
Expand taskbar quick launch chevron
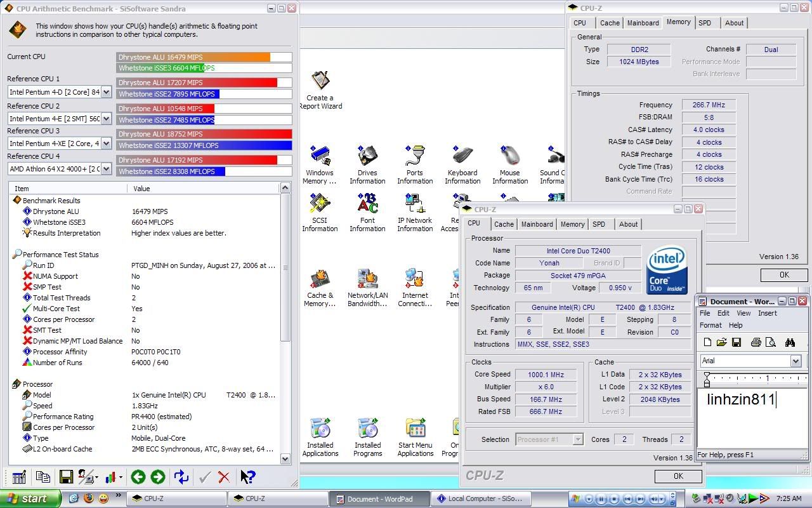(x=119, y=495)
